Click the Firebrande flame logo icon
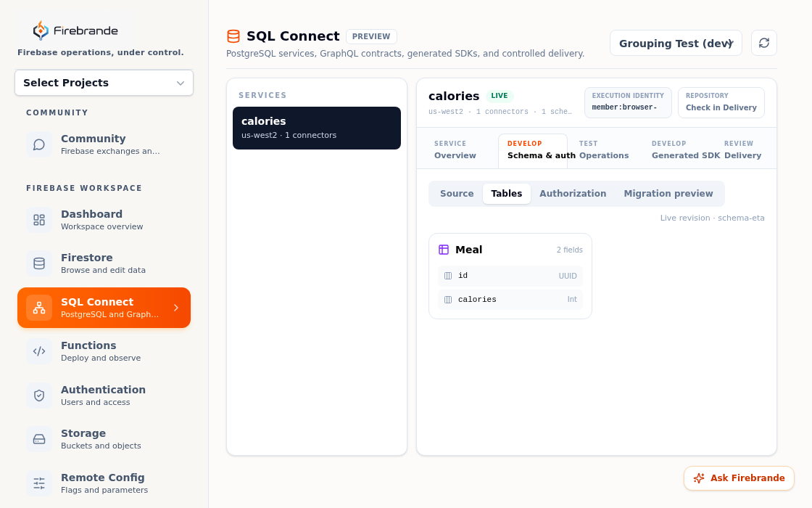Viewport: 812px width, 508px height. (41, 30)
